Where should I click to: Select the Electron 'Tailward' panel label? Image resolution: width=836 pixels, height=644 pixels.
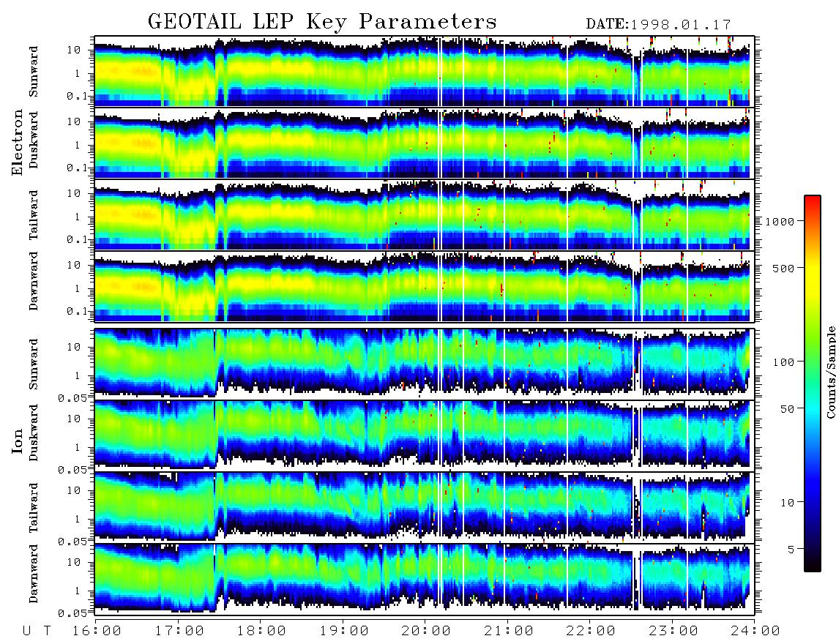(34, 214)
